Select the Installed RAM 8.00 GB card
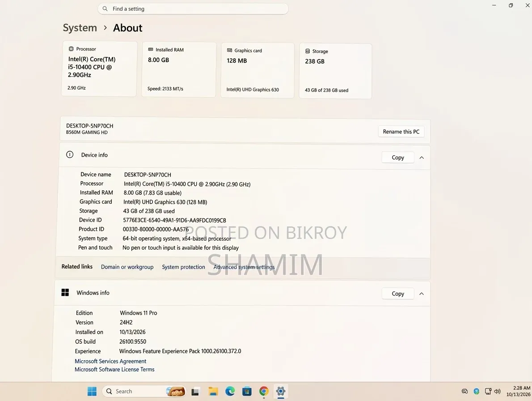The width and height of the screenshot is (532, 401). [179, 70]
